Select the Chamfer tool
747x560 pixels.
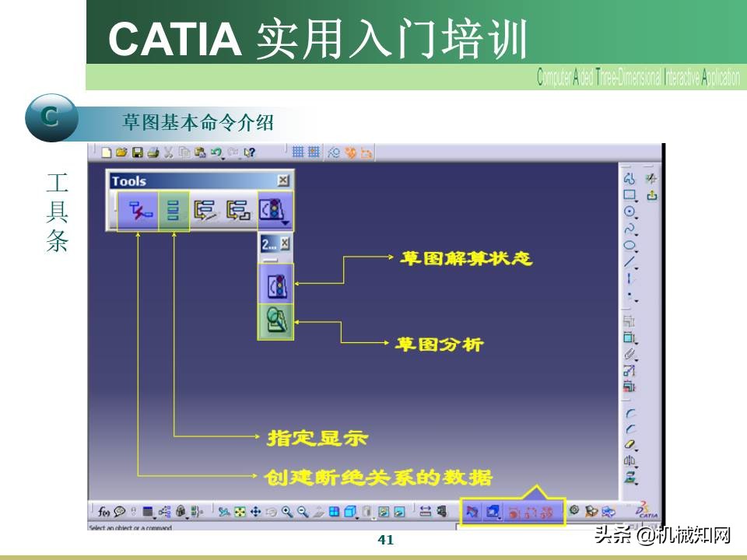click(630, 429)
